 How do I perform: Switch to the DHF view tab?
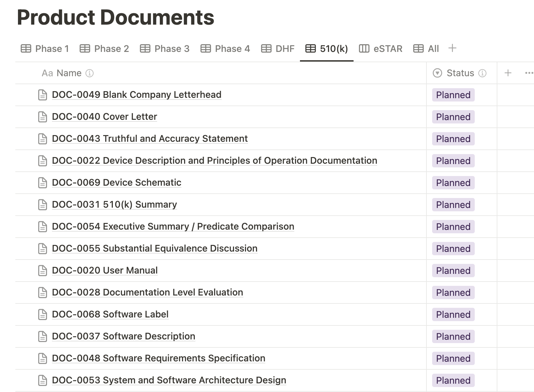278,49
